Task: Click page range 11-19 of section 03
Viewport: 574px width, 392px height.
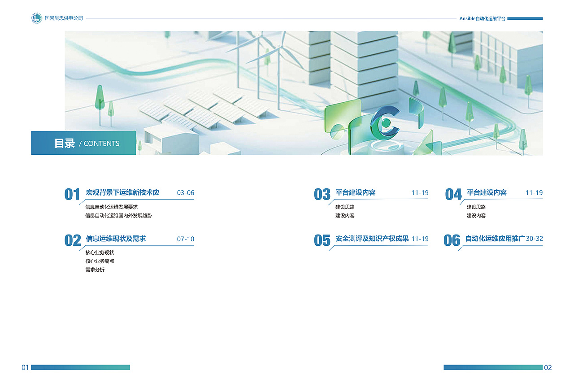Action: (420, 193)
